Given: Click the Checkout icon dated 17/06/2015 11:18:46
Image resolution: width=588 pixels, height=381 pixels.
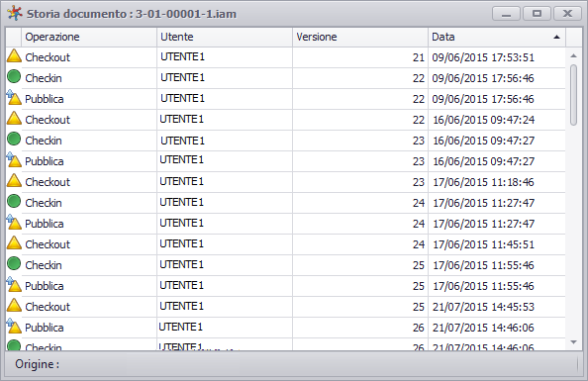Looking at the screenshot, I should 14,180.
